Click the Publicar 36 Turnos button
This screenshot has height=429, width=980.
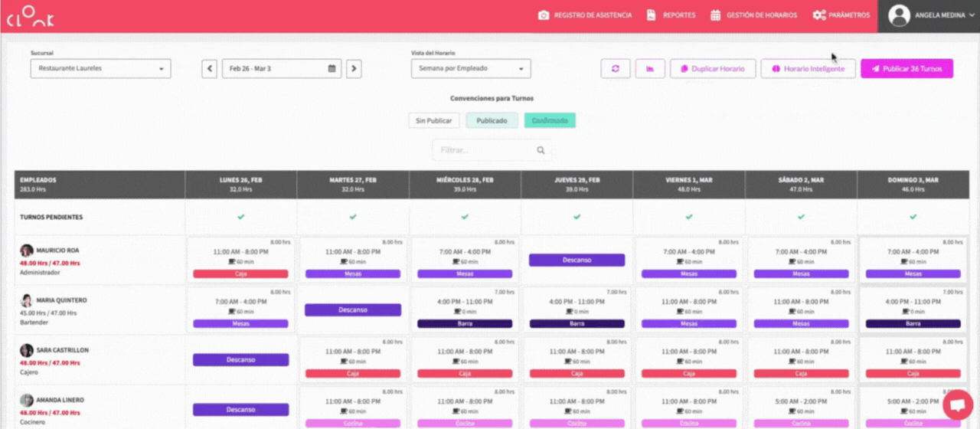pyautogui.click(x=906, y=69)
